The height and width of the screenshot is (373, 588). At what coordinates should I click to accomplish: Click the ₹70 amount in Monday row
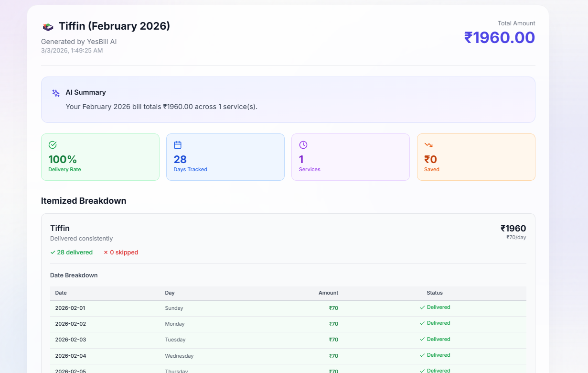[333, 324]
